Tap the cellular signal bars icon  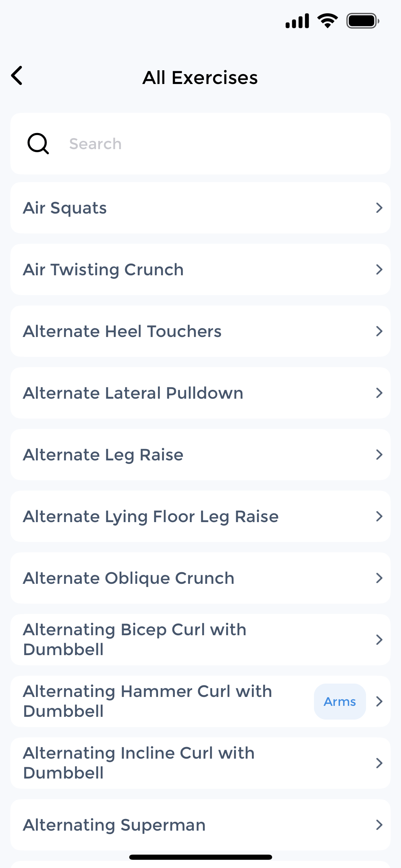click(x=297, y=21)
